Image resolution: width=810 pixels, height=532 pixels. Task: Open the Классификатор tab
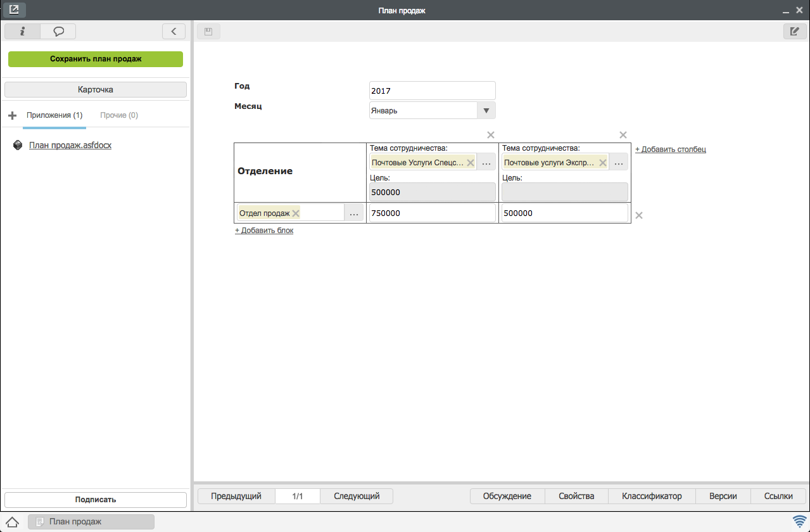tap(652, 497)
